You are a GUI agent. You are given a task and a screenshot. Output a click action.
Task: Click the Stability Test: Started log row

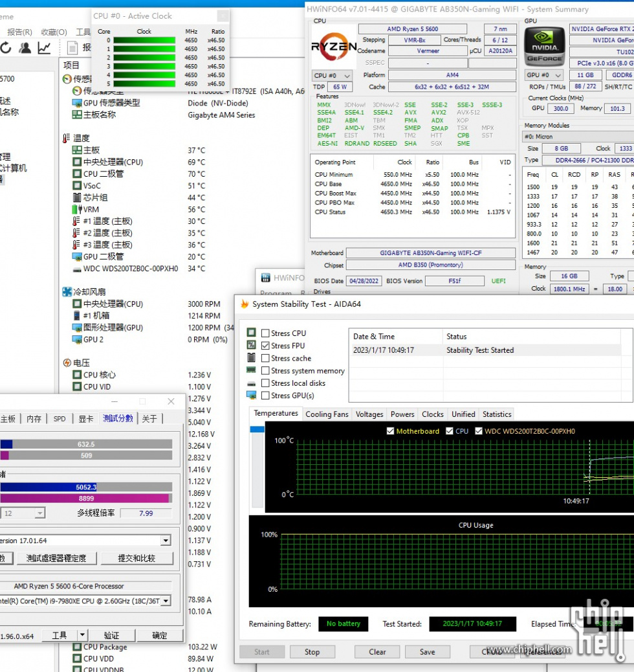(486, 350)
